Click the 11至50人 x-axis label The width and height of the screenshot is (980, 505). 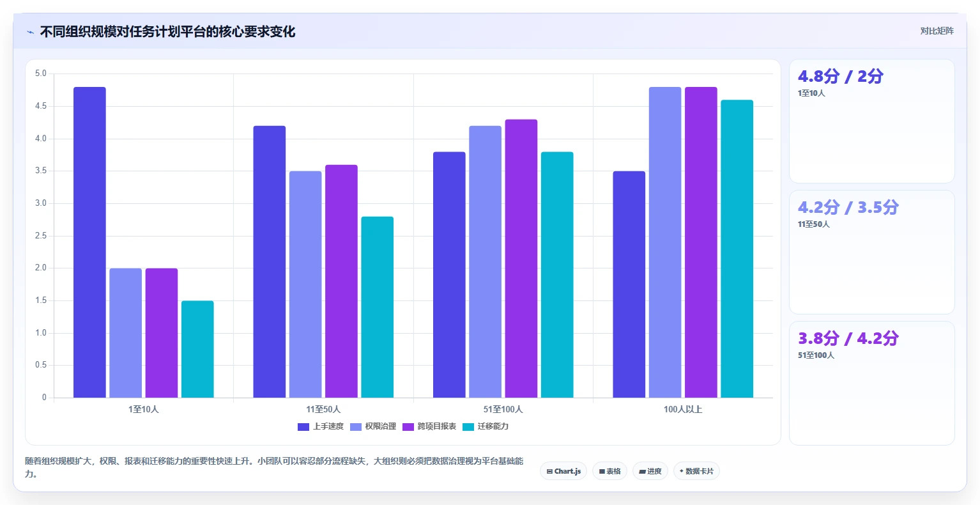click(323, 409)
